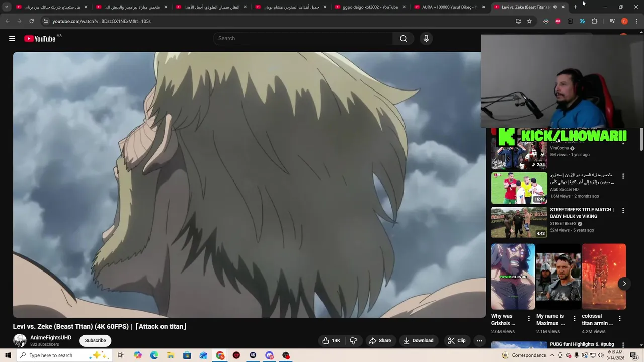Open STREETBEEFS TITLE MATCH video title

click(x=582, y=213)
